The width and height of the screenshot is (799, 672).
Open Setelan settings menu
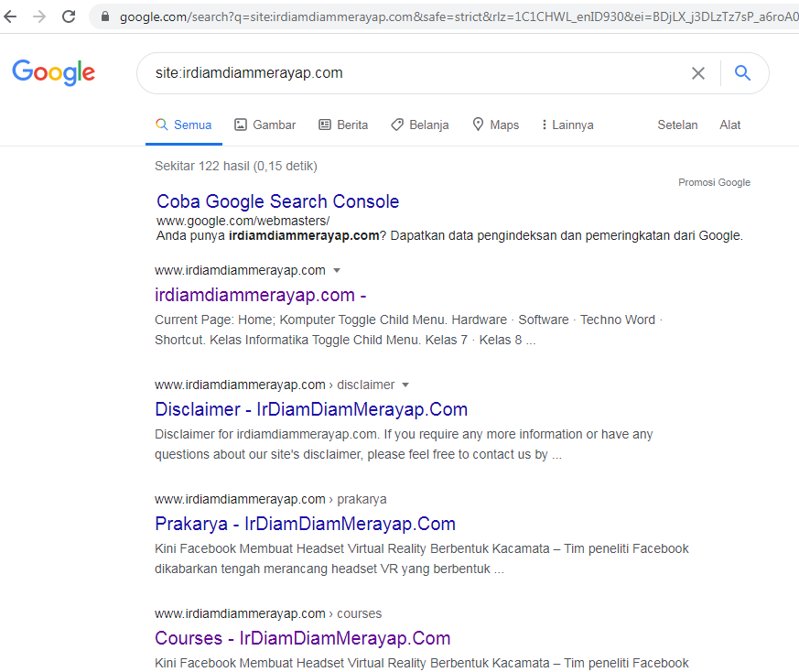(x=677, y=125)
